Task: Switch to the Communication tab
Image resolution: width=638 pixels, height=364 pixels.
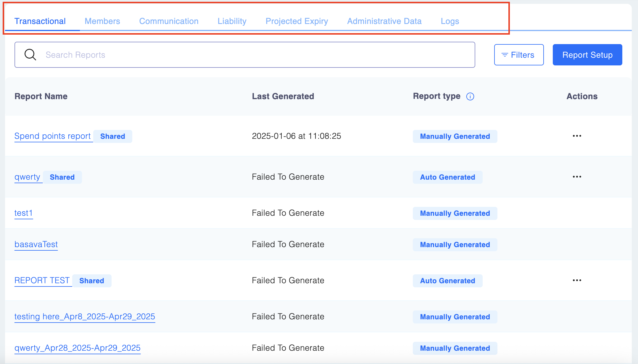Action: point(169,21)
